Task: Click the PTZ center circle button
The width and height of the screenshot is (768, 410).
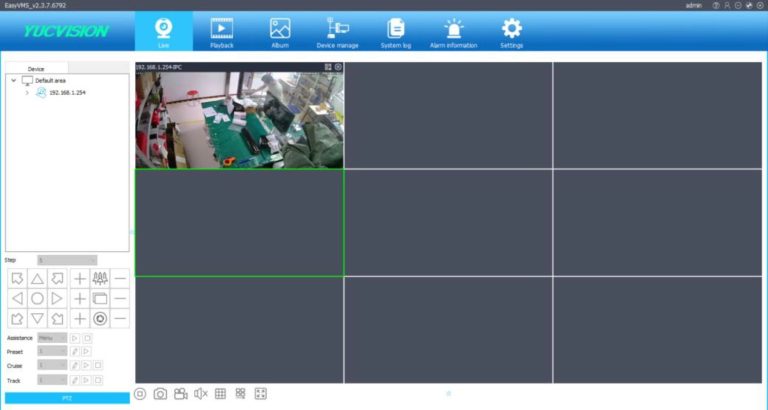Action: 37,298
